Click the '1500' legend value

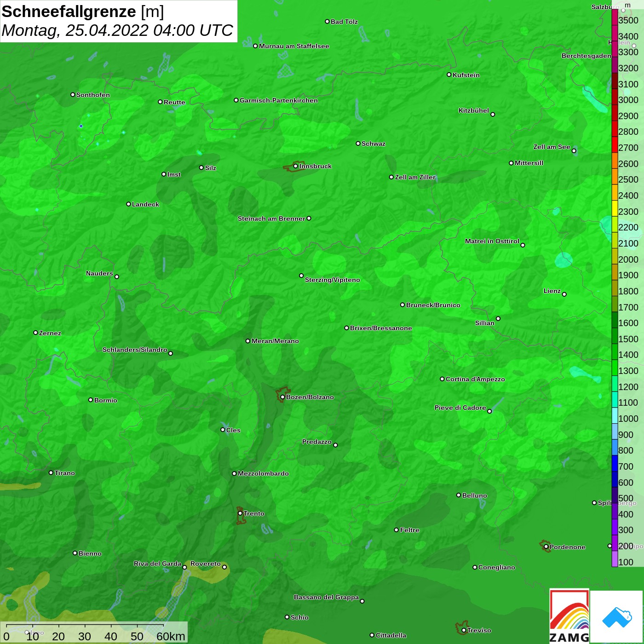(628, 339)
